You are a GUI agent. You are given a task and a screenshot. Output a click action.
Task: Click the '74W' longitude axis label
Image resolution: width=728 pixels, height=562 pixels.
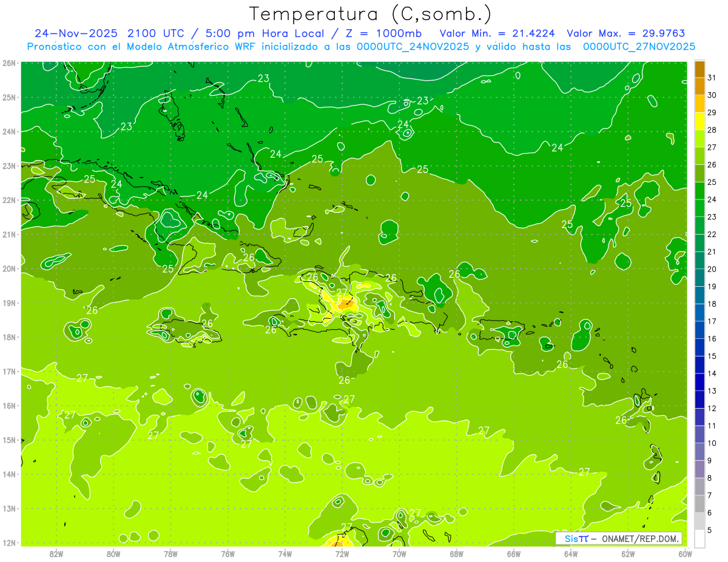click(285, 554)
